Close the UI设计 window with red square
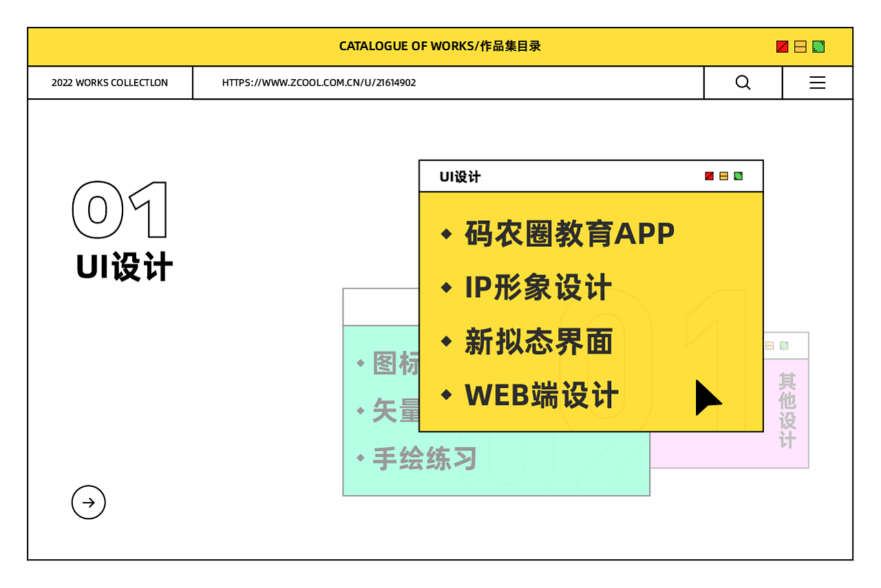 710,176
